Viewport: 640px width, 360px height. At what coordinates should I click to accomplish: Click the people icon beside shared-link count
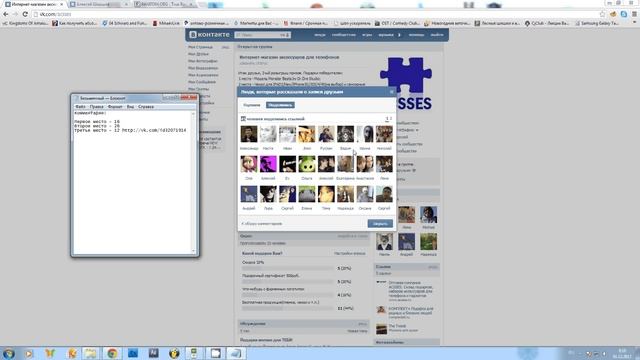click(x=243, y=119)
